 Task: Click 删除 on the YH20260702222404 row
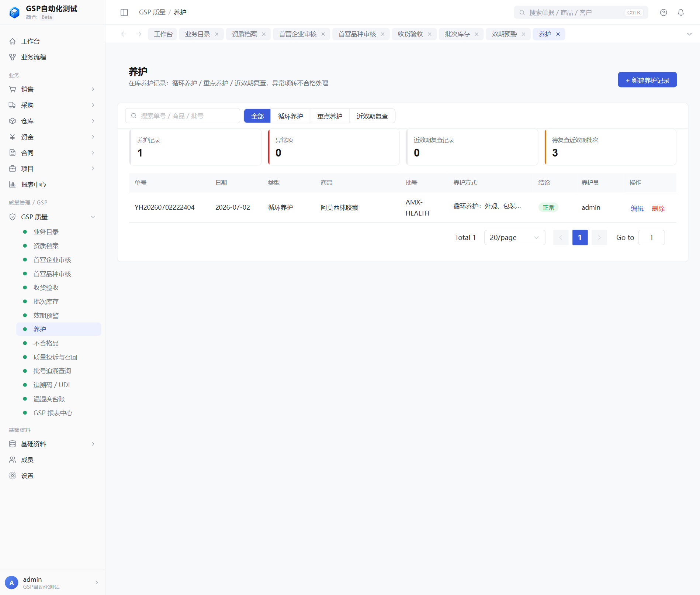[x=658, y=209]
